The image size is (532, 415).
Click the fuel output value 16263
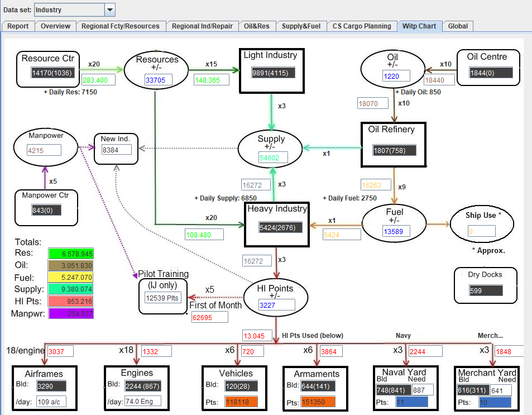pos(376,185)
